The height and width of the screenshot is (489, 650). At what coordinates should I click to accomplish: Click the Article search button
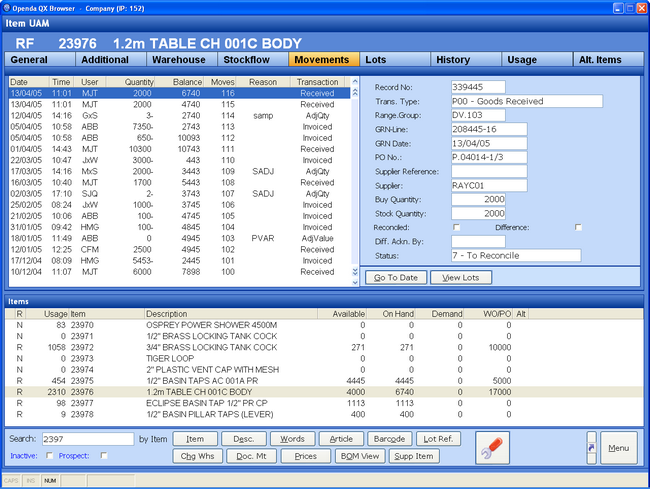[x=341, y=439]
